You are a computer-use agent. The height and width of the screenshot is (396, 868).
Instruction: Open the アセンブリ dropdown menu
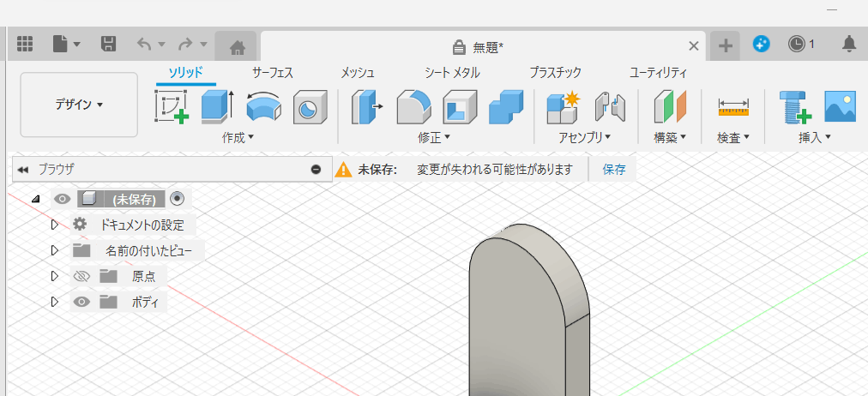click(x=585, y=138)
